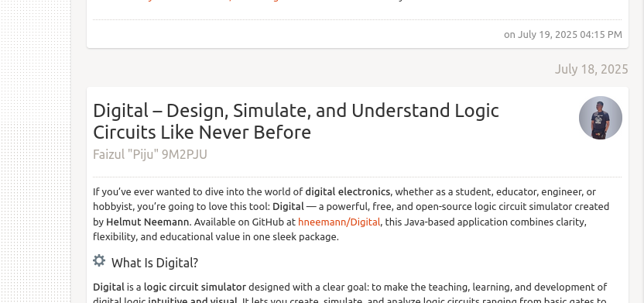The height and width of the screenshot is (303, 644).
Task: Click bold "Digital" before the em dash
Action: 288,206
